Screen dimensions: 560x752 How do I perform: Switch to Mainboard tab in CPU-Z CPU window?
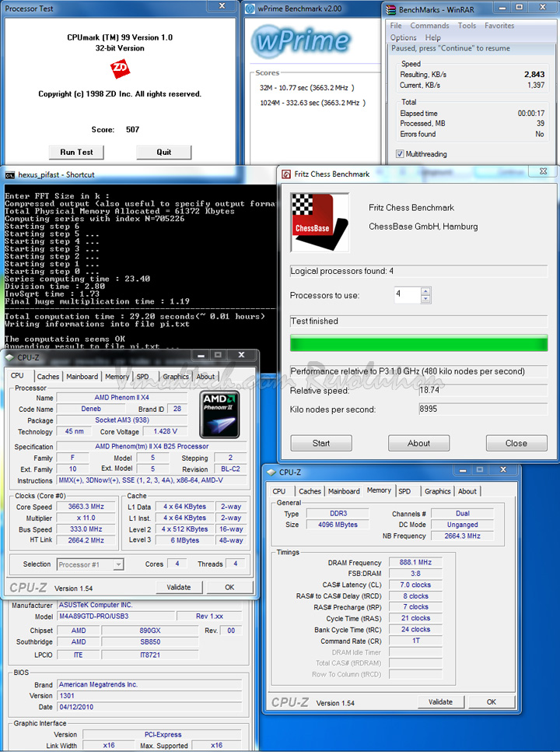point(82,377)
